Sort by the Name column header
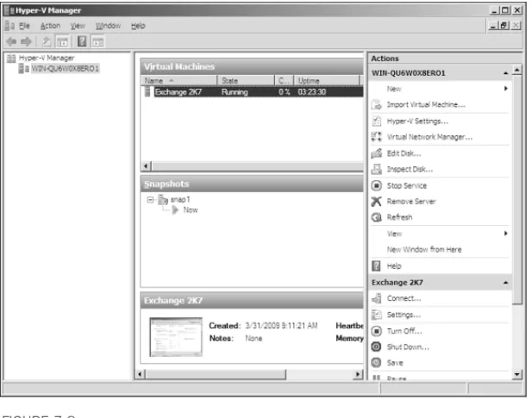 pyautogui.click(x=179, y=81)
